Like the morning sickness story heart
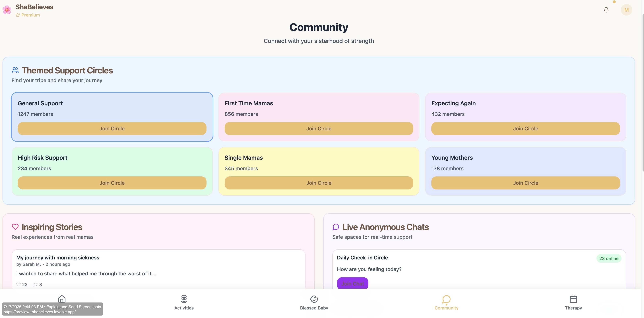 (x=18, y=284)
